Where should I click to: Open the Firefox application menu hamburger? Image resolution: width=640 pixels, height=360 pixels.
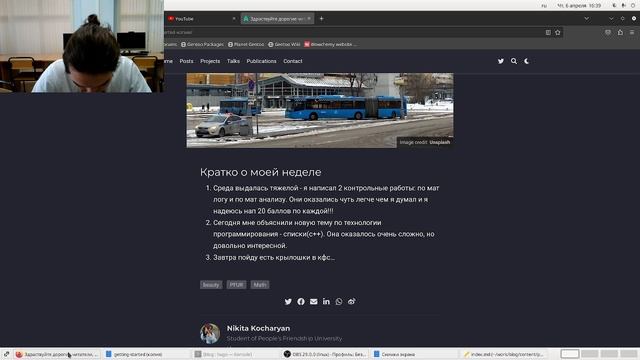pos(632,32)
